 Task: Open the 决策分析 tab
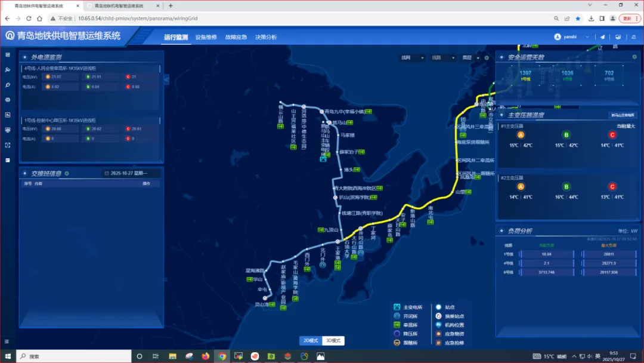click(x=266, y=37)
